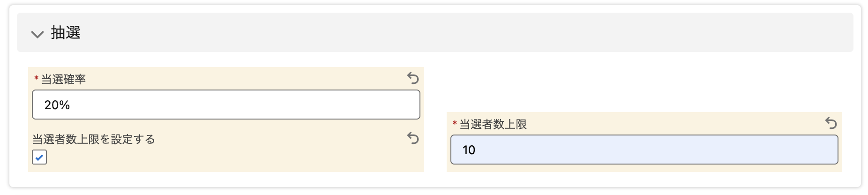
Task: Toggle the 当選者数上限を設定する checkbox
Action: (39, 157)
